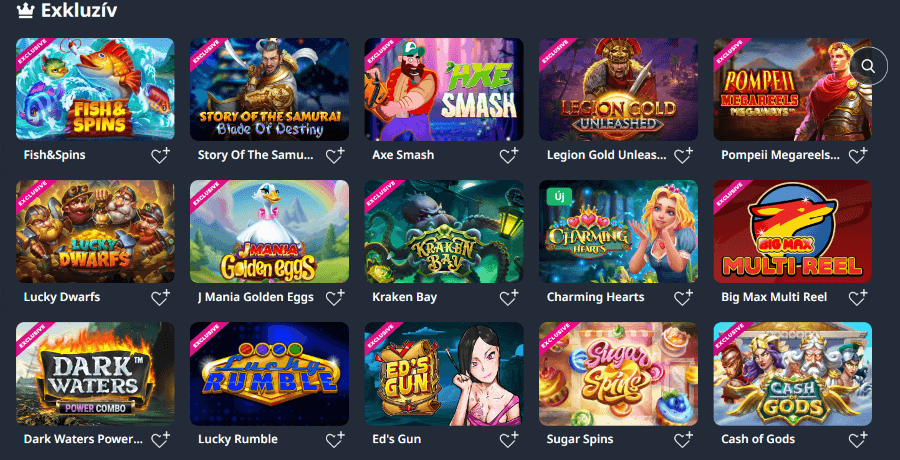This screenshot has width=900, height=460.
Task: Add Lucky Rumble to favorites
Action: (335, 439)
